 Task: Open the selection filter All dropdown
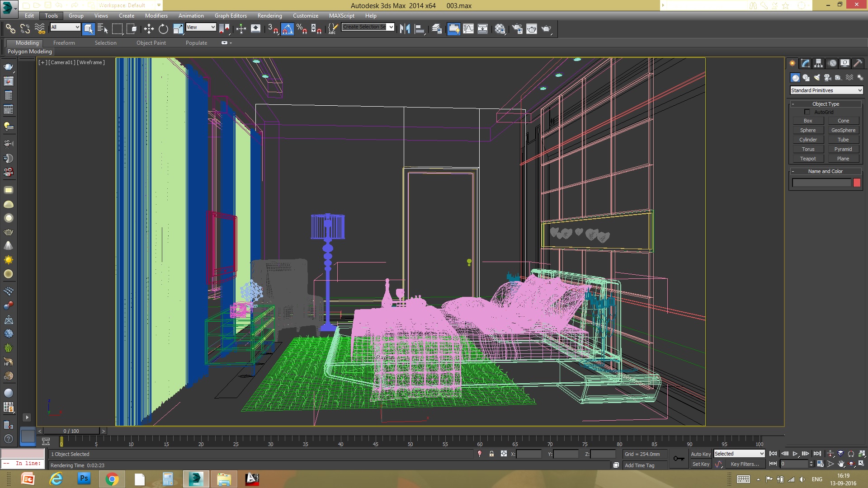click(x=65, y=27)
